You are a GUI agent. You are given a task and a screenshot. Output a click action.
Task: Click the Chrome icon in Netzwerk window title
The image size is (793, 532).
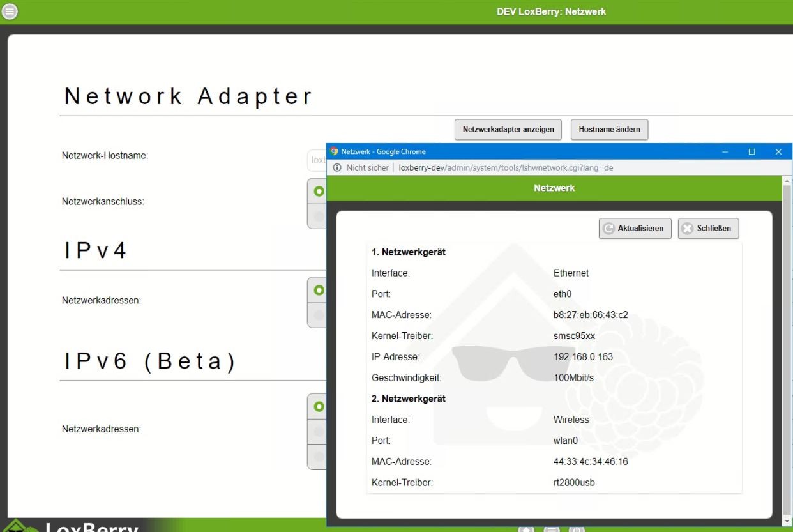coord(334,151)
